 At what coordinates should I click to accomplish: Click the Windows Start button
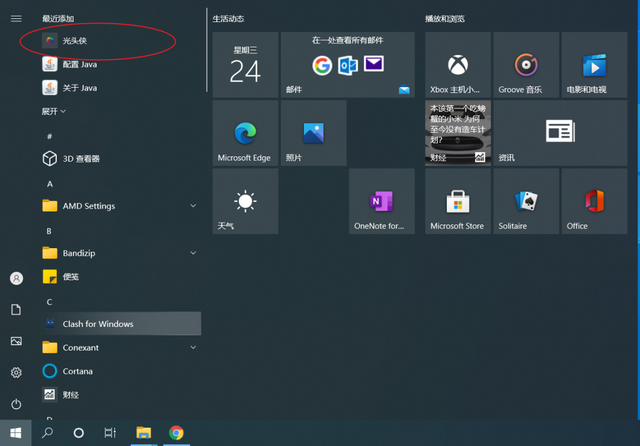tap(16, 433)
